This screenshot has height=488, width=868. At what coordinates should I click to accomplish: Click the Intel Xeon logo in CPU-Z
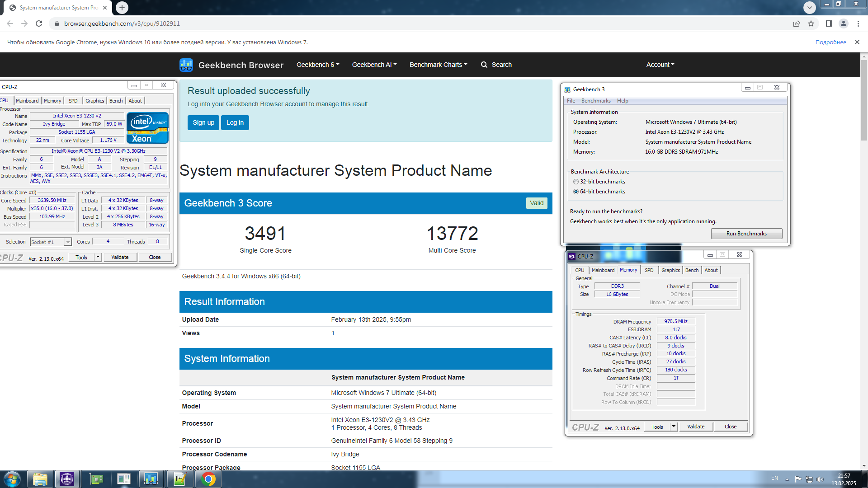(147, 128)
